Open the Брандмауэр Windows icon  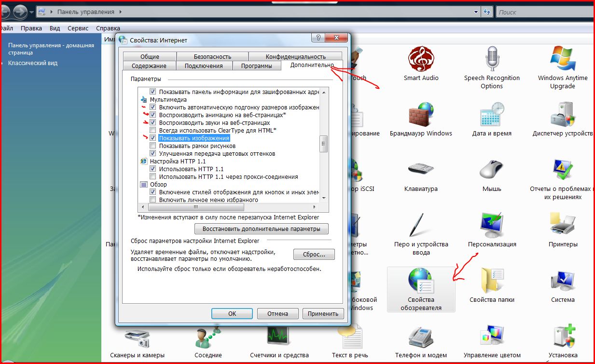[x=421, y=120]
